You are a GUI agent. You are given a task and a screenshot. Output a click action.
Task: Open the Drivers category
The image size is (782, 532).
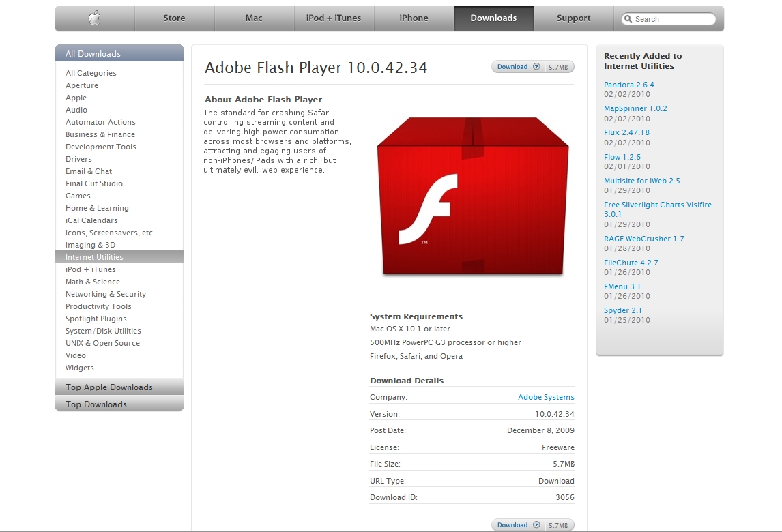tap(78, 159)
